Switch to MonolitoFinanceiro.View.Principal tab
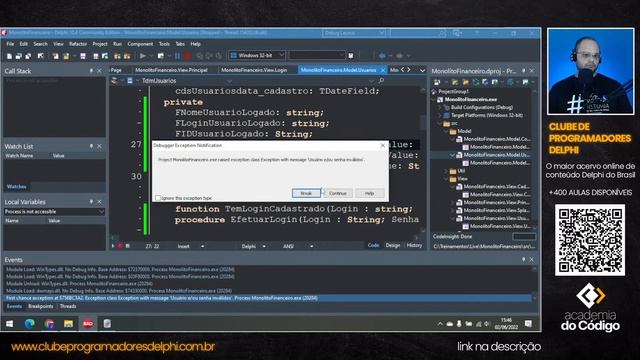This screenshot has width=640, height=360. click(x=171, y=70)
